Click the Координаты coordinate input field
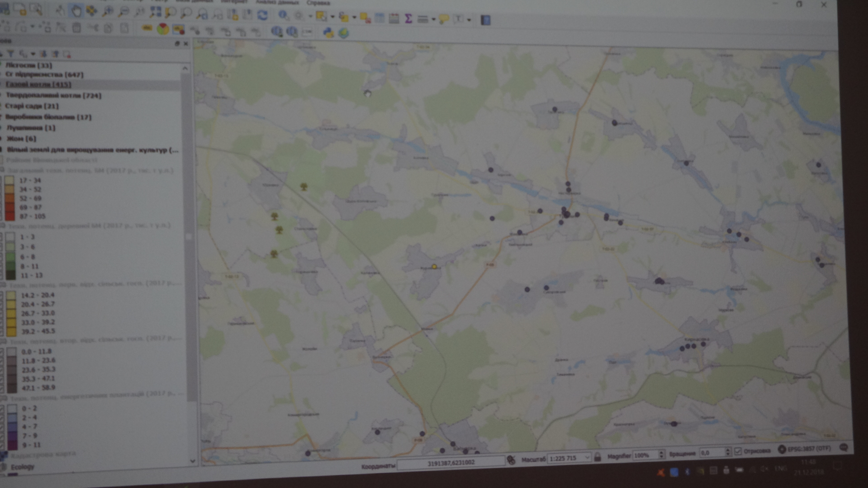 tap(451, 463)
